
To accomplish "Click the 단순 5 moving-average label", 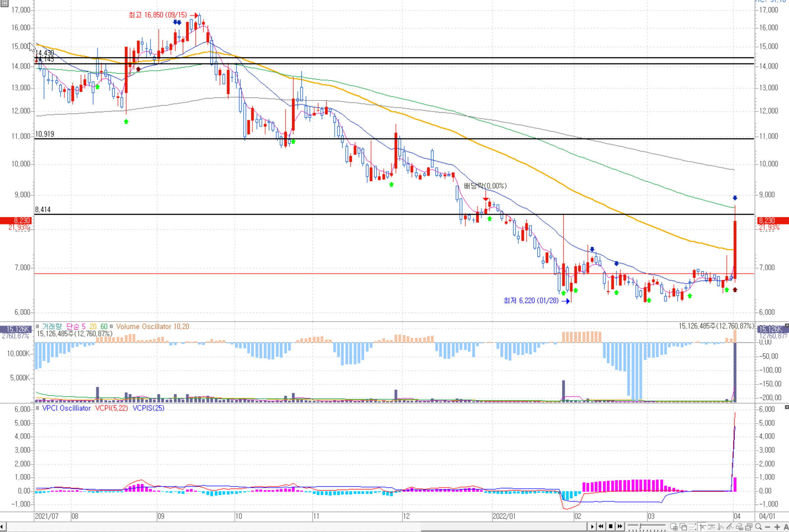I will [75, 326].
